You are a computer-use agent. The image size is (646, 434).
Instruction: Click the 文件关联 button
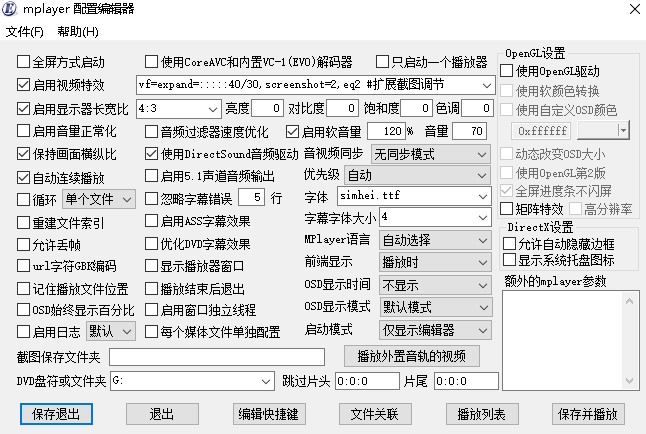[x=375, y=414]
